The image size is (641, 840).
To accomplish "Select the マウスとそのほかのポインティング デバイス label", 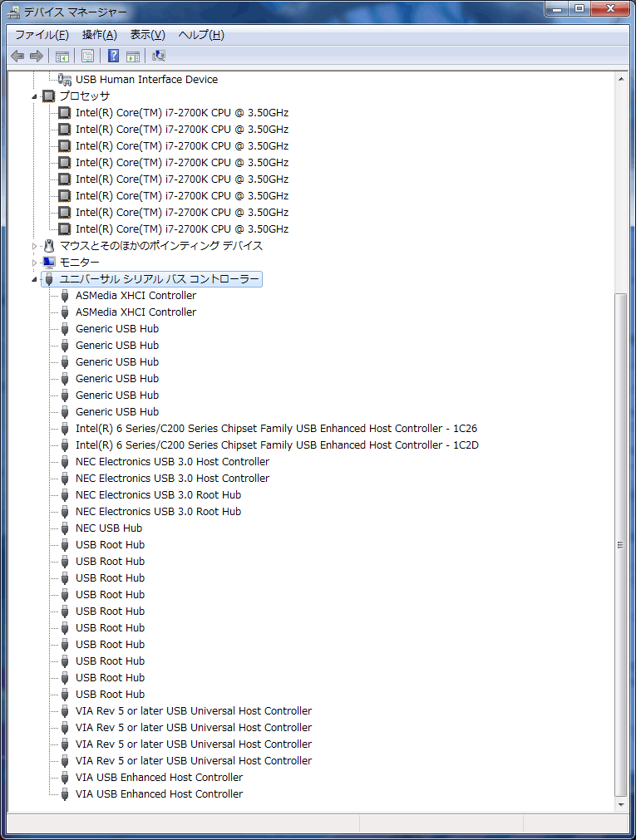I will click(x=161, y=245).
